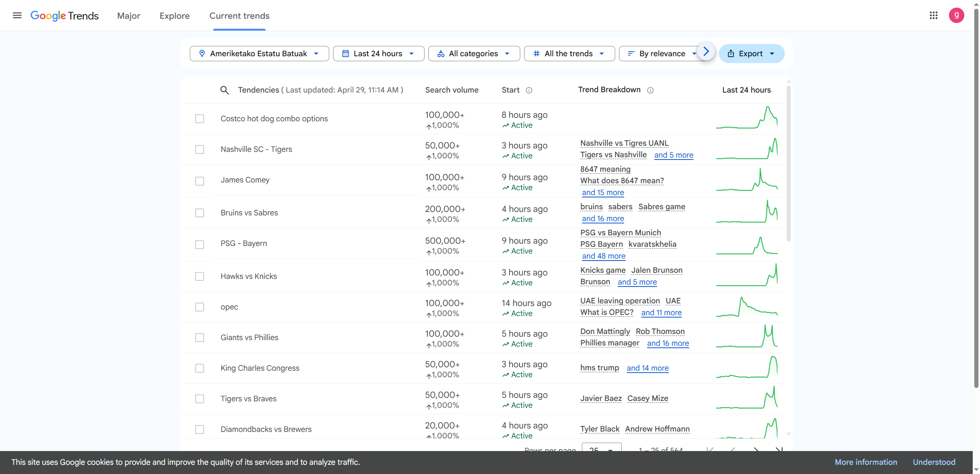Click the Bruins vs Sabres trend sparkline

pyautogui.click(x=746, y=212)
